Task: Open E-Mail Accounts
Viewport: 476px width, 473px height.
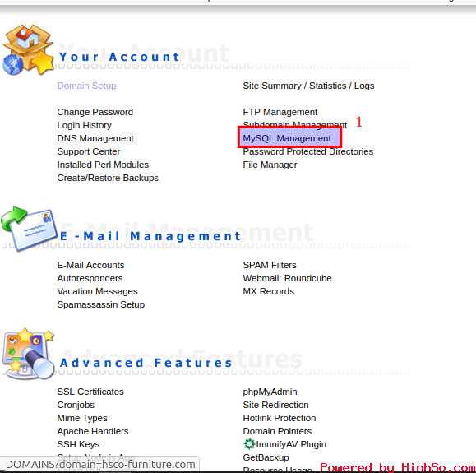Action: coord(90,265)
